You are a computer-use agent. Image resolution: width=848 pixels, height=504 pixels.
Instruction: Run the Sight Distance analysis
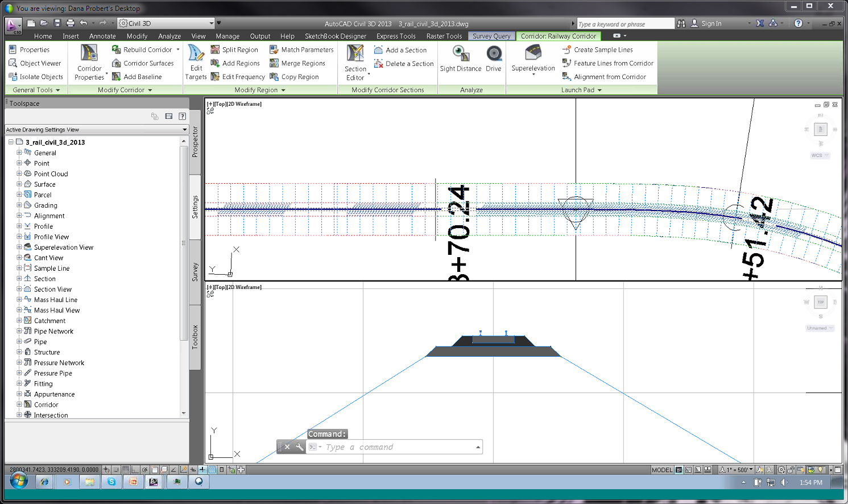(x=460, y=57)
